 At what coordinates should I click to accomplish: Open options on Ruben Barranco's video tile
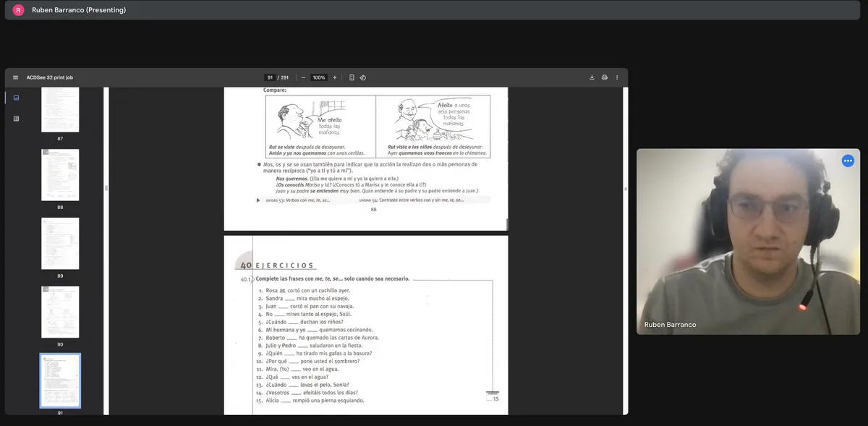click(848, 161)
